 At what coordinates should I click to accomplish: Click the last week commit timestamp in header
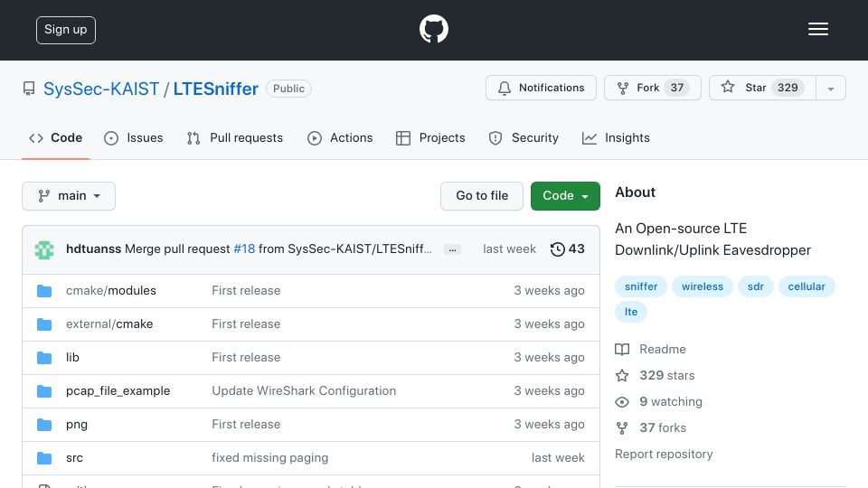pos(509,249)
